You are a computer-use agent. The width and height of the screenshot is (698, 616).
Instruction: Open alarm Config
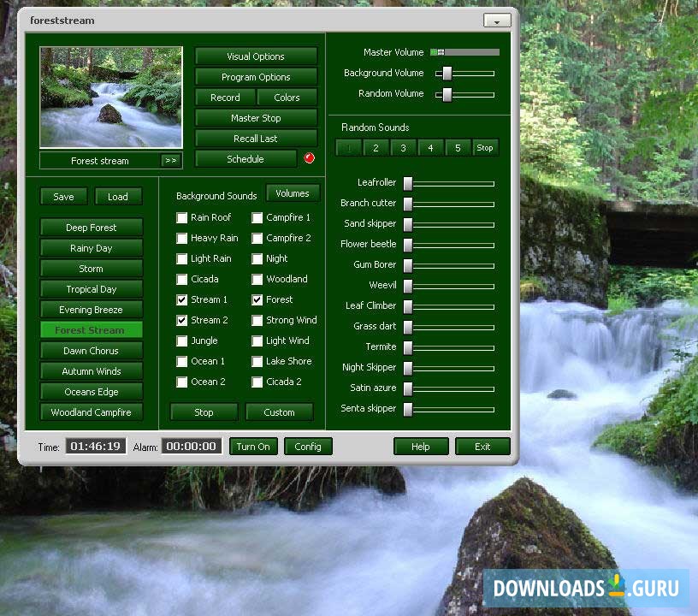pos(308,447)
